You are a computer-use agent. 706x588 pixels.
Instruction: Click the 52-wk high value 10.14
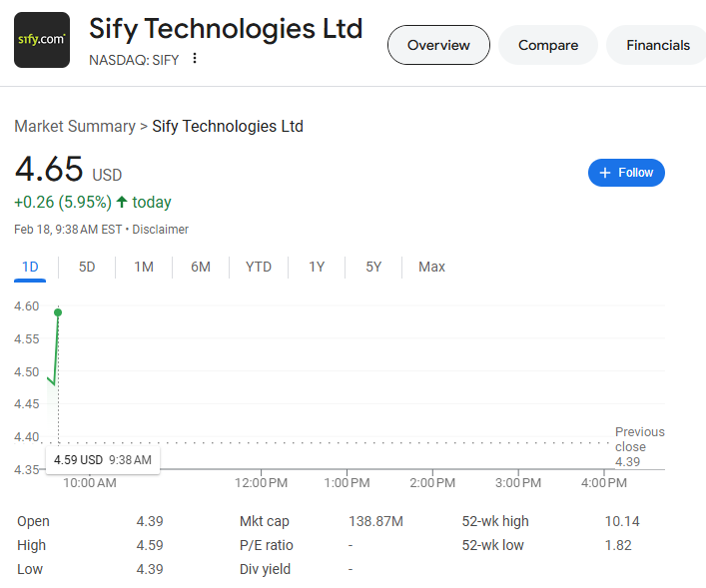622,521
